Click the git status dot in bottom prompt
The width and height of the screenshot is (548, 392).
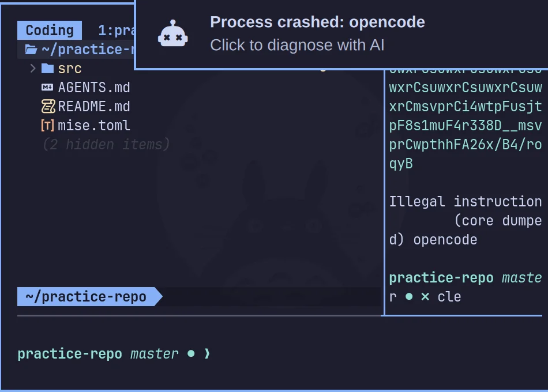pos(191,353)
